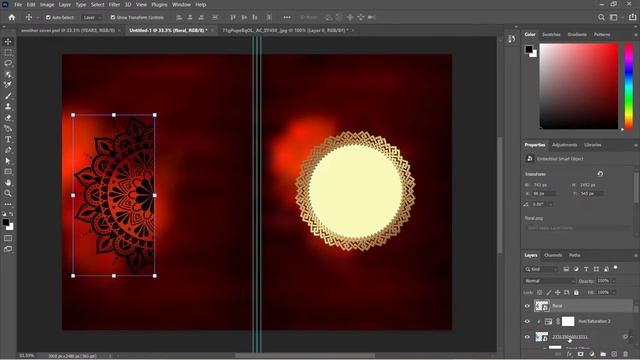Viewport: 640px width, 360px height.
Task: Toggle visibility of the third layer eye icon
Action: [x=527, y=337]
